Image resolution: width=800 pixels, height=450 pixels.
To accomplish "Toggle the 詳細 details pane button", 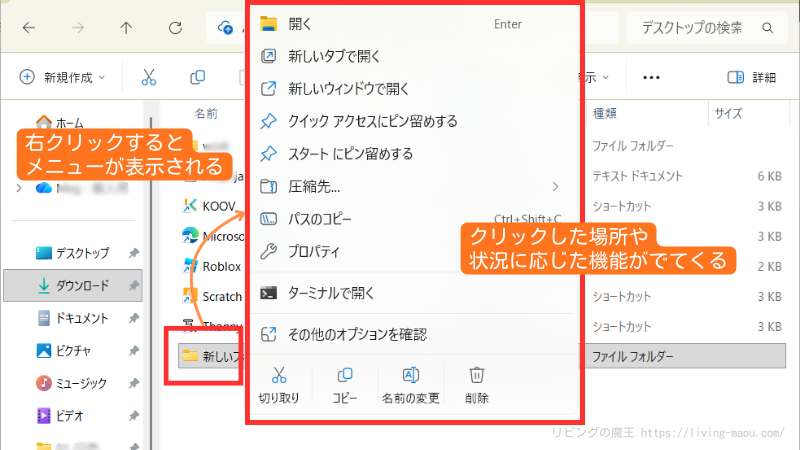I will pyautogui.click(x=751, y=77).
